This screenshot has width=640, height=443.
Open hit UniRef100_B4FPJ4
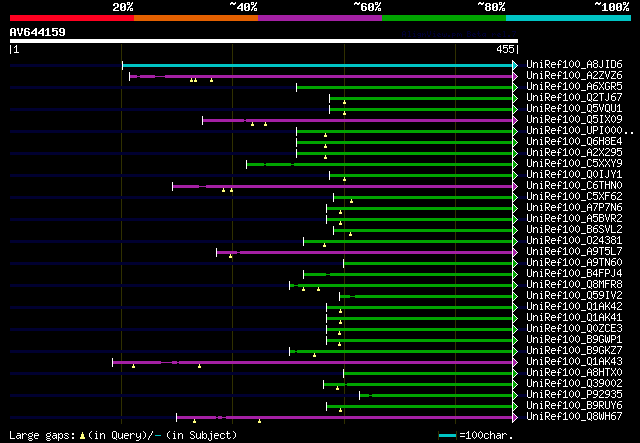(x=574, y=274)
